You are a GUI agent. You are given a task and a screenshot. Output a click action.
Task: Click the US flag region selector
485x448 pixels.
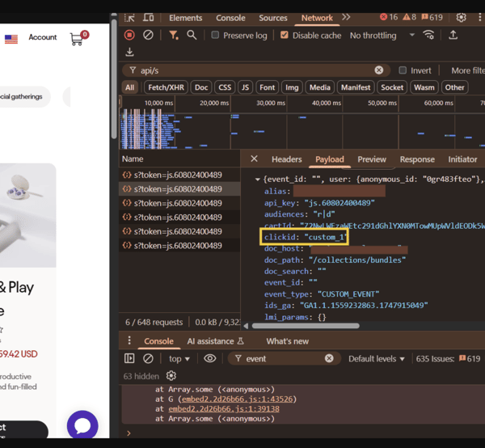[11, 39]
